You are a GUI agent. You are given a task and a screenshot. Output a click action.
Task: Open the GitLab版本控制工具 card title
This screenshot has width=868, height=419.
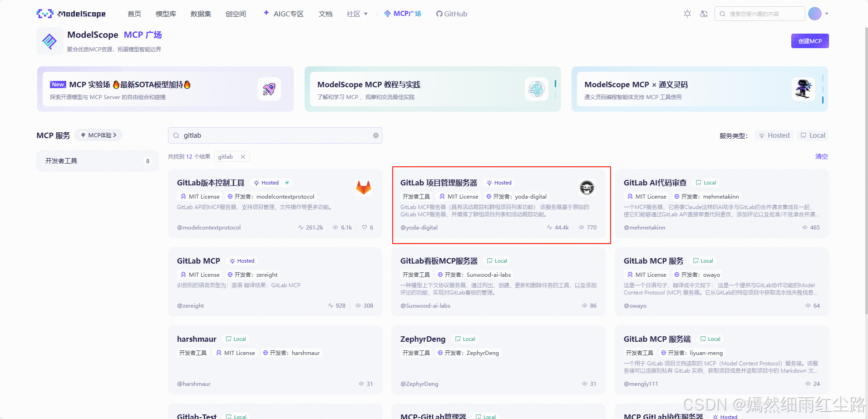[x=211, y=183]
